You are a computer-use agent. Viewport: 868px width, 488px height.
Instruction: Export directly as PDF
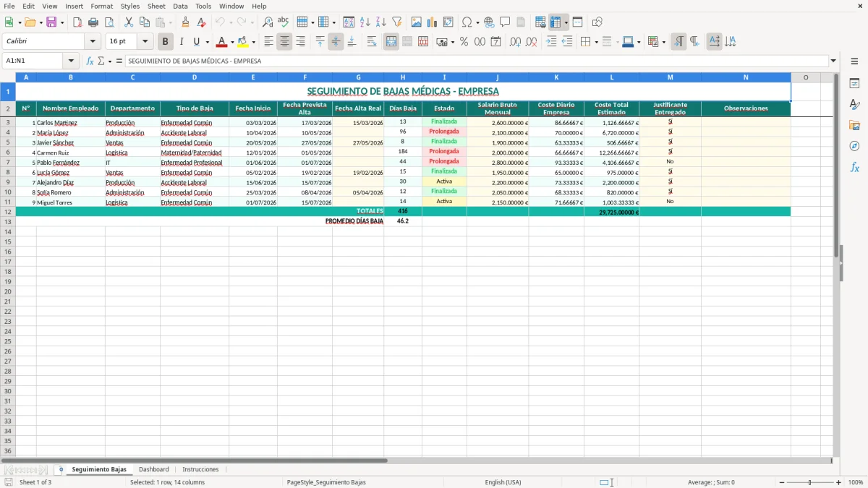pos(77,22)
